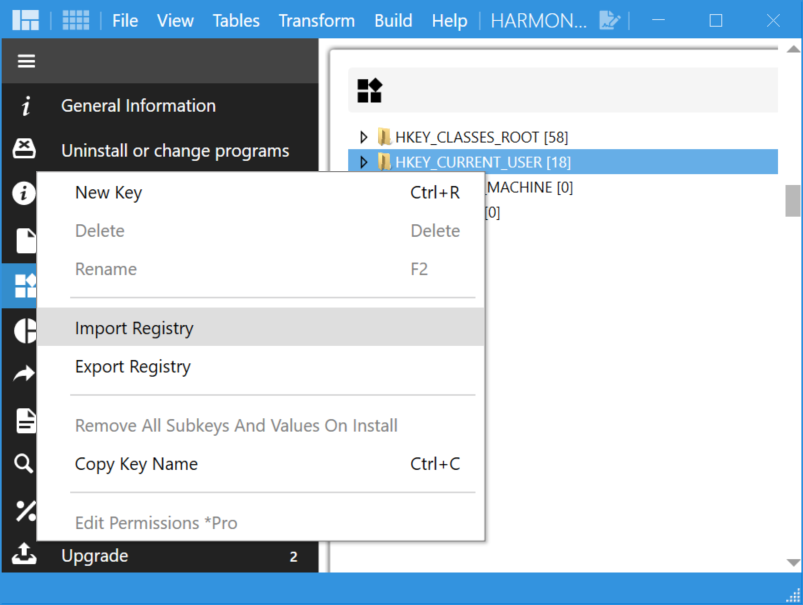Click the greyed Rename context menu entry
Image resolution: width=803 pixels, height=605 pixels.
coord(261,269)
